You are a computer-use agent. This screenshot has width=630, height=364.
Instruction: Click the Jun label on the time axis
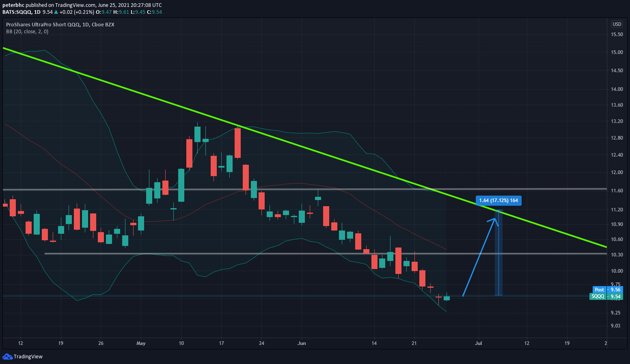[x=302, y=343]
